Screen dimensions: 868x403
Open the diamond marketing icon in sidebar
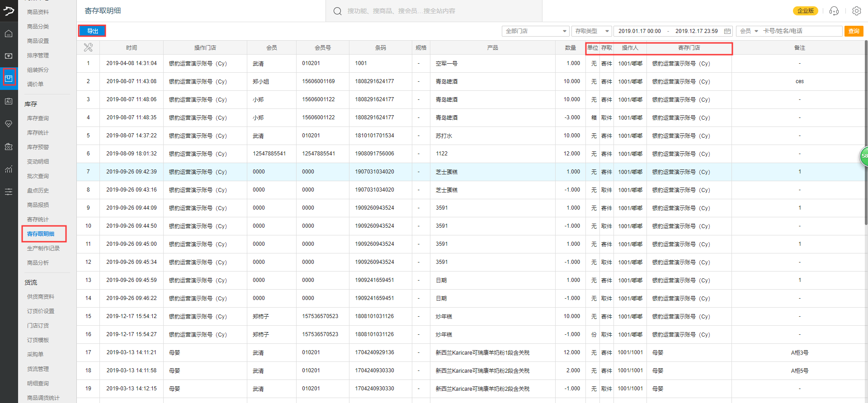tap(9, 124)
